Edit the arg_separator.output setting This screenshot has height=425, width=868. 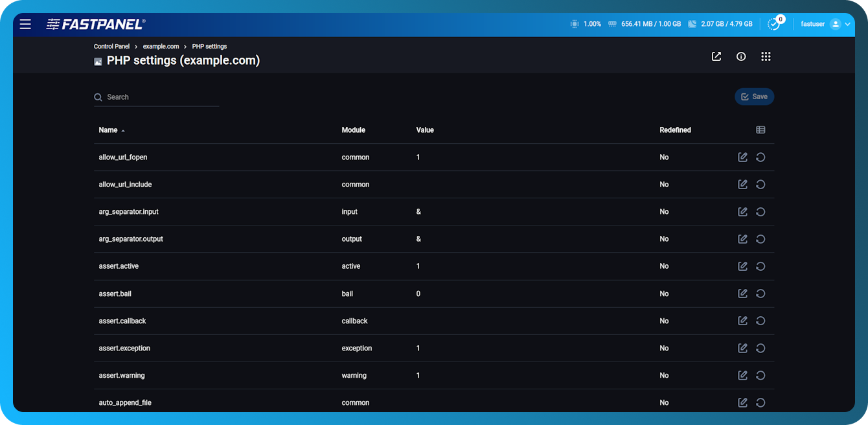click(x=742, y=238)
